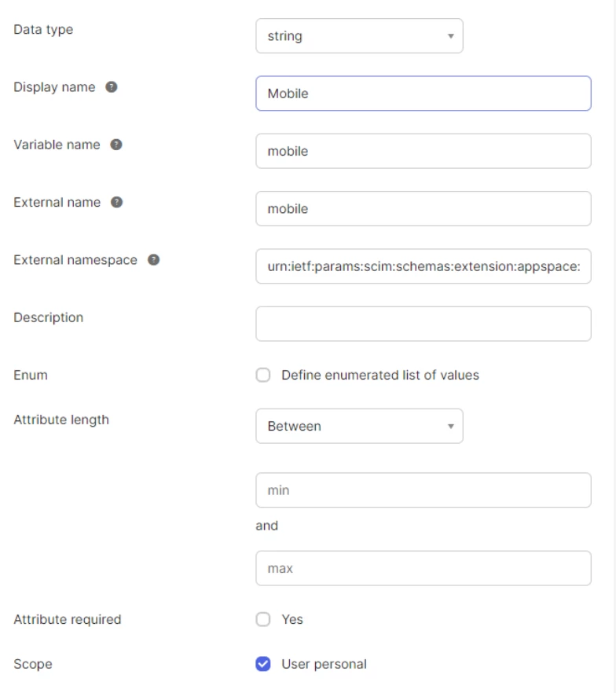Image resolution: width=616 pixels, height=693 pixels.
Task: Click the External namespace text field
Action: click(x=423, y=266)
